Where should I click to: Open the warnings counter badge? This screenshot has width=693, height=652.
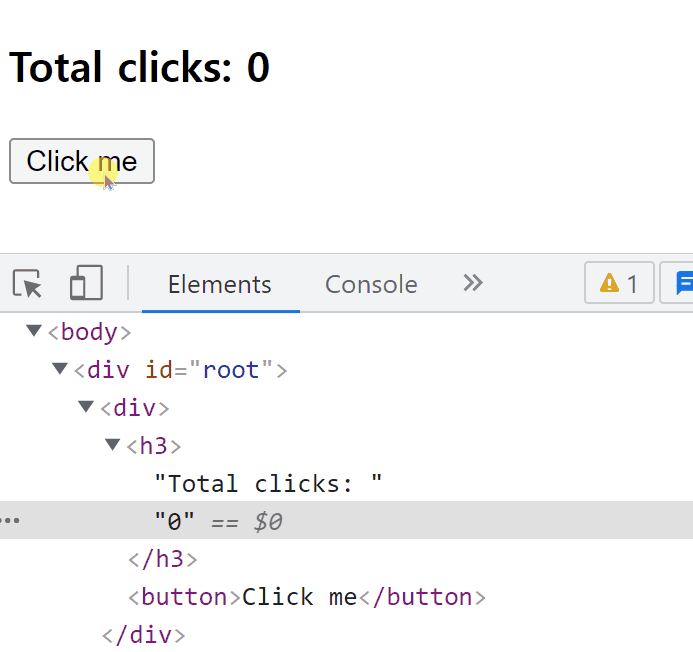[619, 283]
